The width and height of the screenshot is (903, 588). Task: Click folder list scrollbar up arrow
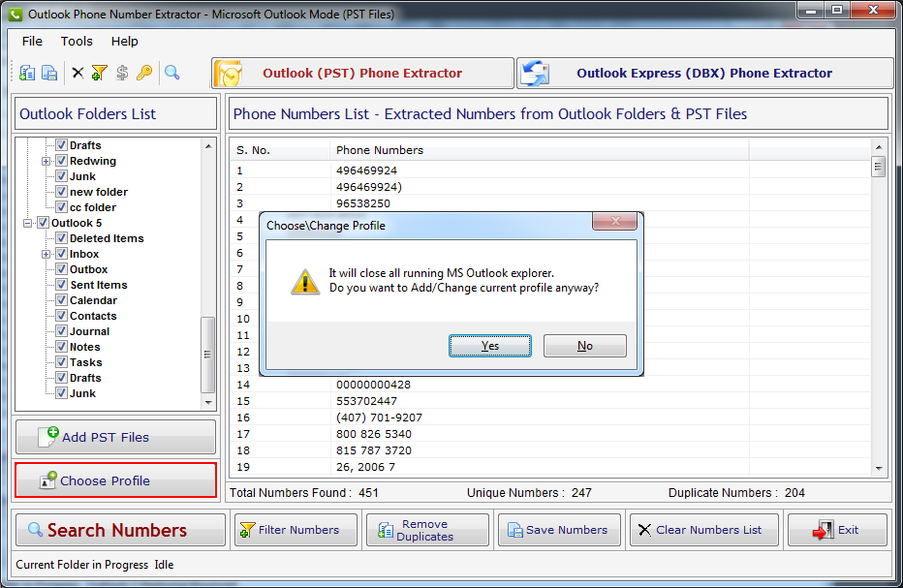208,146
